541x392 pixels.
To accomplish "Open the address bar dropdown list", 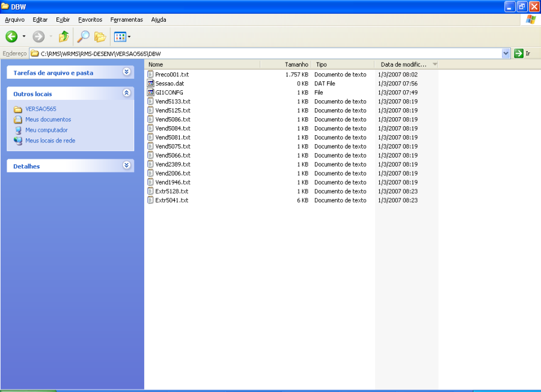I will [x=506, y=54].
